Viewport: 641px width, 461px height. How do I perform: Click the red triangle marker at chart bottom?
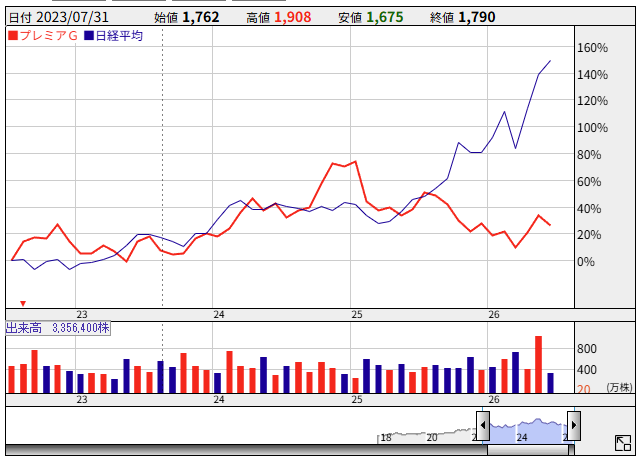[x=23, y=303]
